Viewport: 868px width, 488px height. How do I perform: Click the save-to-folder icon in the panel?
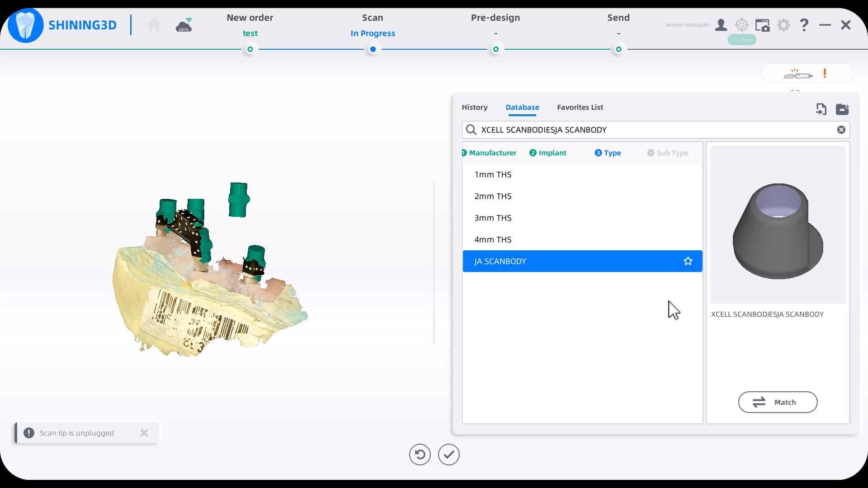(842, 109)
